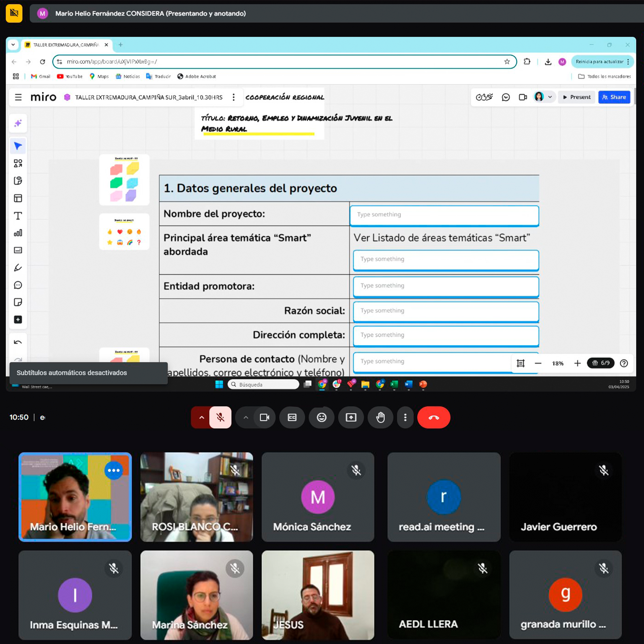Open the 6/9 learning progress pill
644x644 pixels.
(601, 363)
